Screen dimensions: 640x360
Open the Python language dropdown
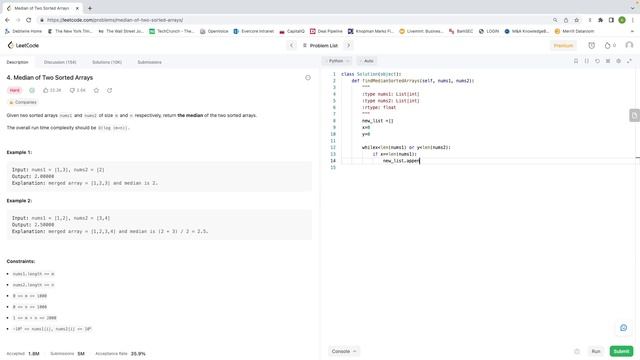tap(339, 61)
